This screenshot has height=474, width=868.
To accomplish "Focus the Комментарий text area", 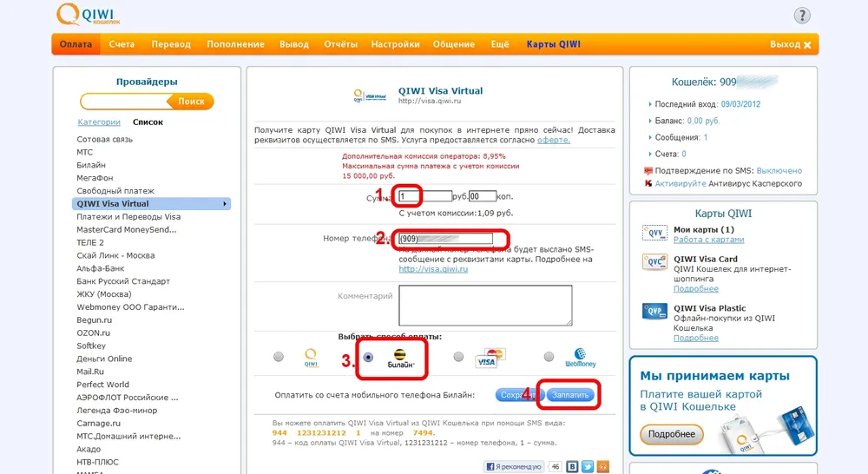I will pos(485,305).
